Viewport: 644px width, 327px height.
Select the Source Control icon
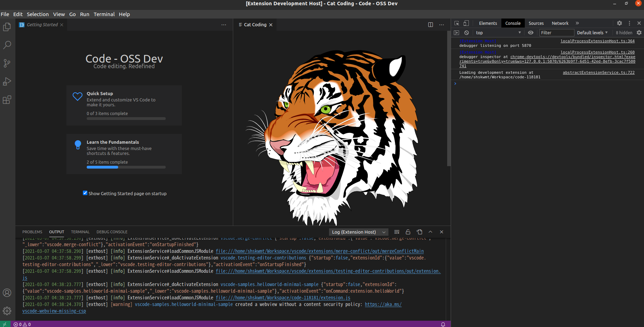click(7, 63)
